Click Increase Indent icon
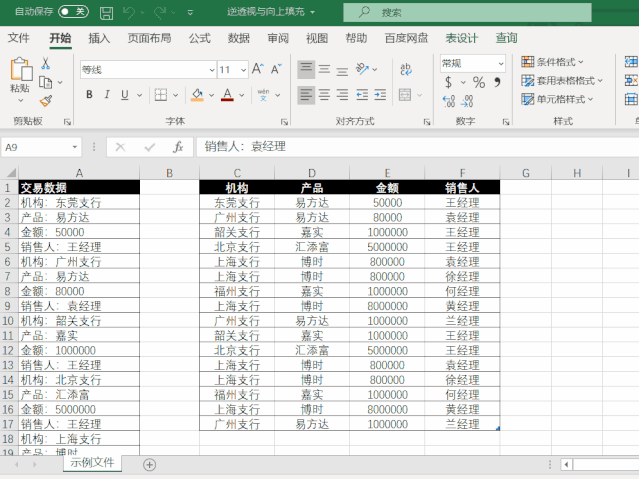Screen dimensions: 639x479 click(380, 95)
